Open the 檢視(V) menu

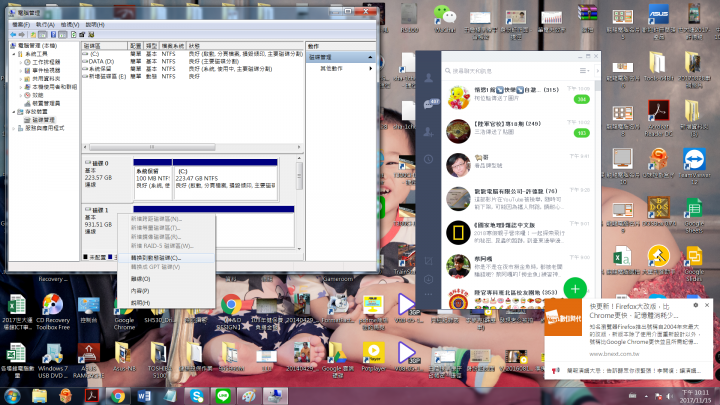(70, 24)
